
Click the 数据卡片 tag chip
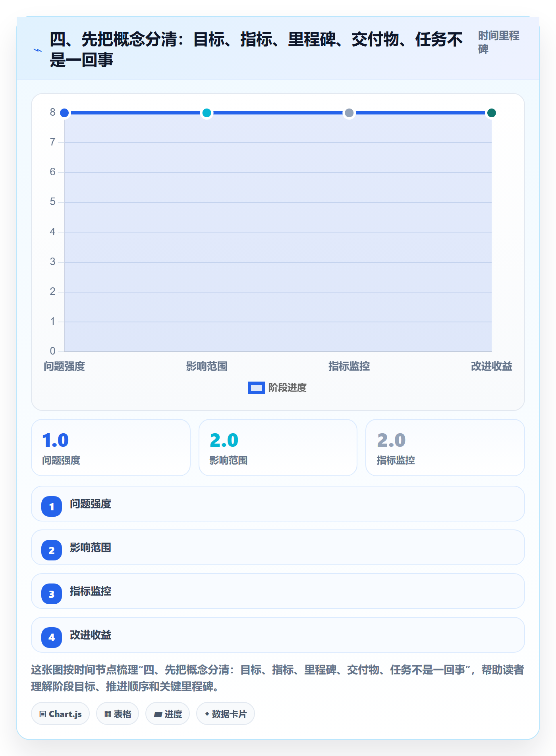(x=226, y=714)
